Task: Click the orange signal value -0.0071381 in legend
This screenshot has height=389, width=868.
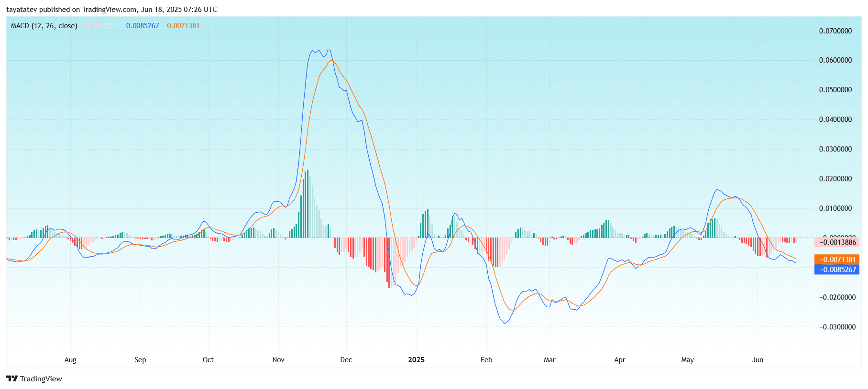Action: [x=181, y=26]
